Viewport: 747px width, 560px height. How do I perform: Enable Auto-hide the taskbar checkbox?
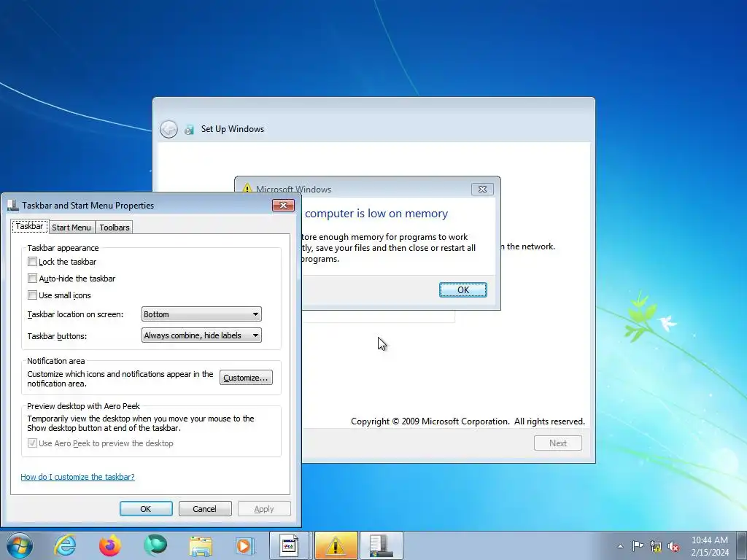tap(32, 278)
